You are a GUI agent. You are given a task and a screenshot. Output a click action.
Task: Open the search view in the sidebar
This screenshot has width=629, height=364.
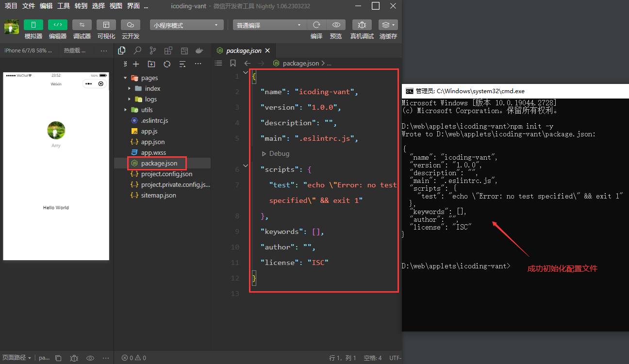137,50
